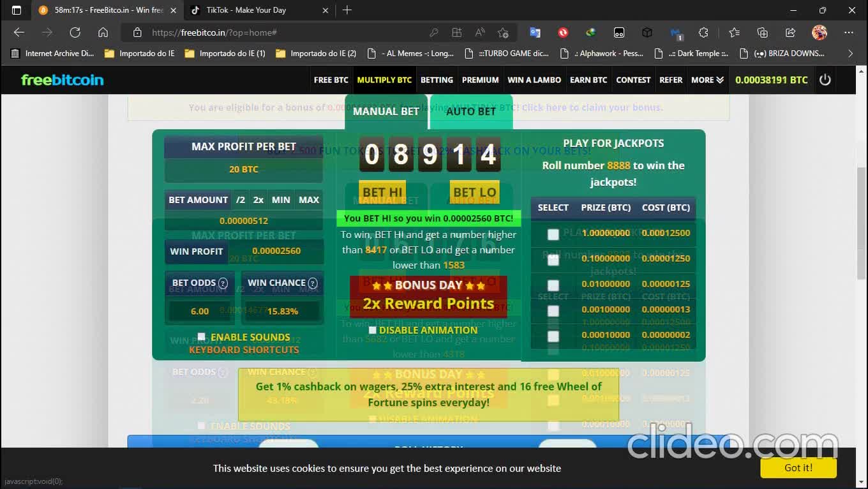Open the BETTING menu item

pyautogui.click(x=437, y=80)
